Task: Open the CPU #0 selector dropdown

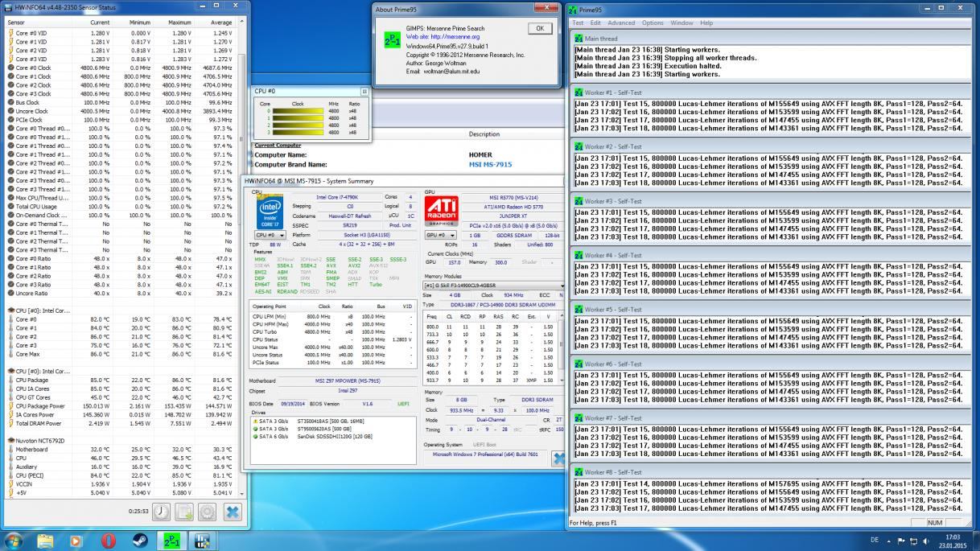Action: tap(270, 235)
